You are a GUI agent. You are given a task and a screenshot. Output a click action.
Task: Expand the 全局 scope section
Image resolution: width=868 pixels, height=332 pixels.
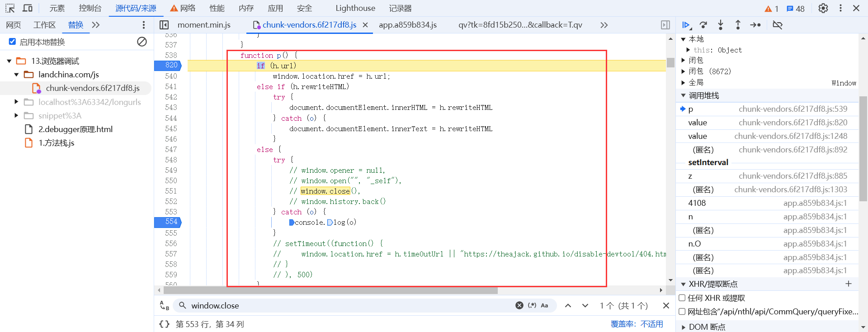(x=683, y=82)
